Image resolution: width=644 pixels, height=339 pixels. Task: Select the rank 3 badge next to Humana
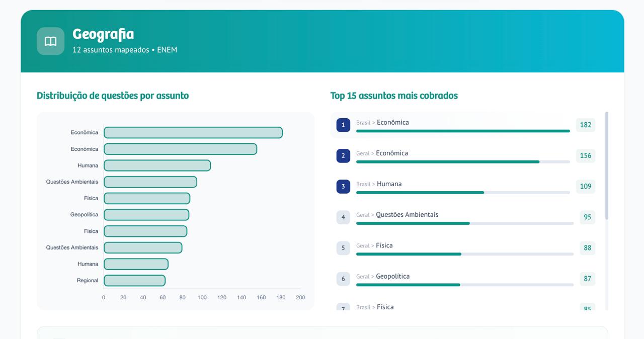coord(343,187)
